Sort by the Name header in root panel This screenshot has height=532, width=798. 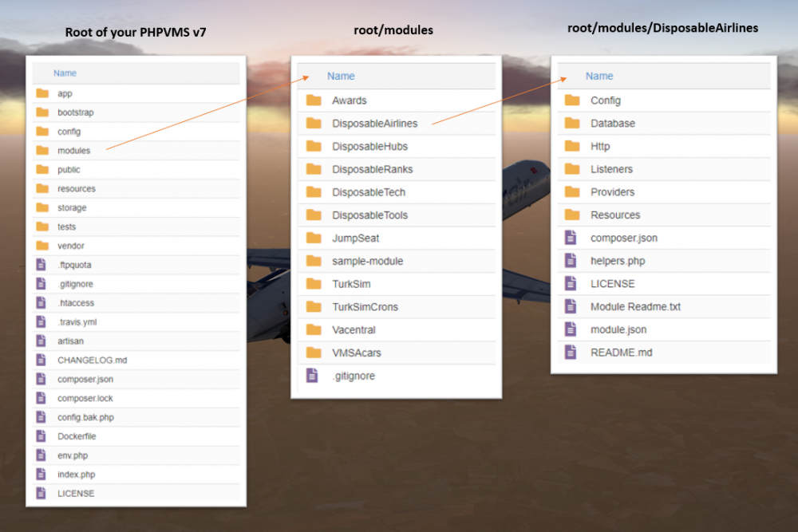click(64, 73)
